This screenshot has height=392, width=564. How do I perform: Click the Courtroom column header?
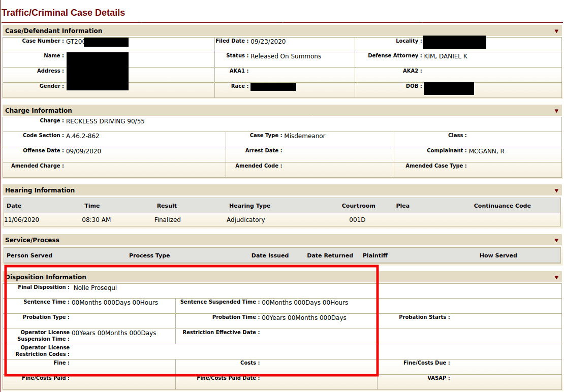[358, 206]
